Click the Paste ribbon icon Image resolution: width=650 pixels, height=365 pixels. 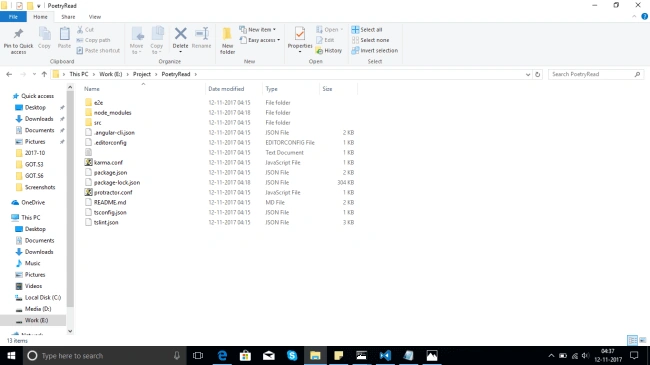[x=64, y=33]
